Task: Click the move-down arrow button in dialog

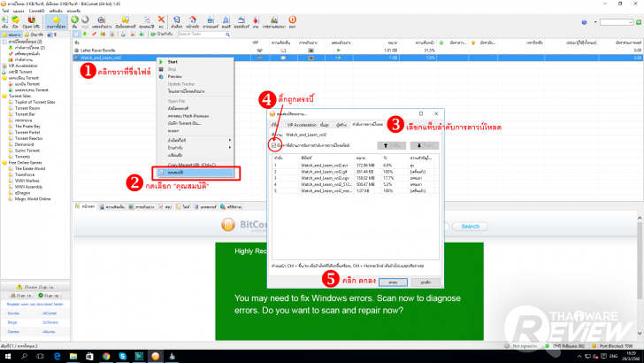Action: (x=425, y=145)
